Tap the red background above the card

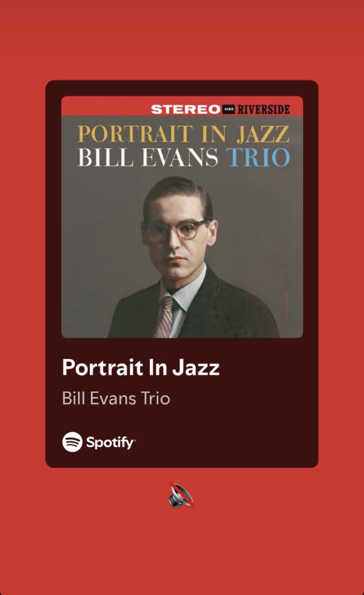tap(182, 40)
